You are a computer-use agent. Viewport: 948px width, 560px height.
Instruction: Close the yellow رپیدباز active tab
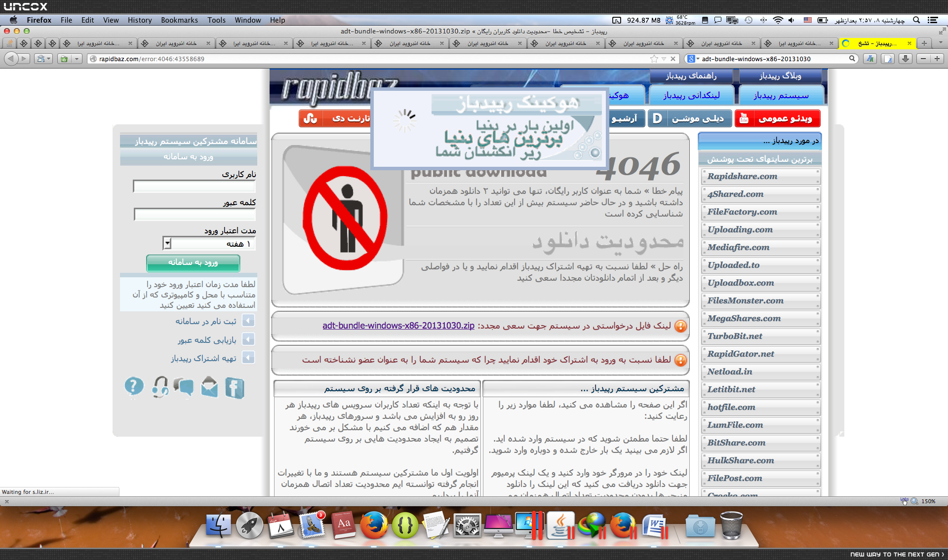point(909,43)
